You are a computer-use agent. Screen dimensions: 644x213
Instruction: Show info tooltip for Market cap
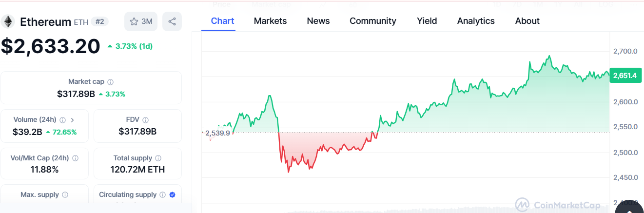tap(111, 82)
